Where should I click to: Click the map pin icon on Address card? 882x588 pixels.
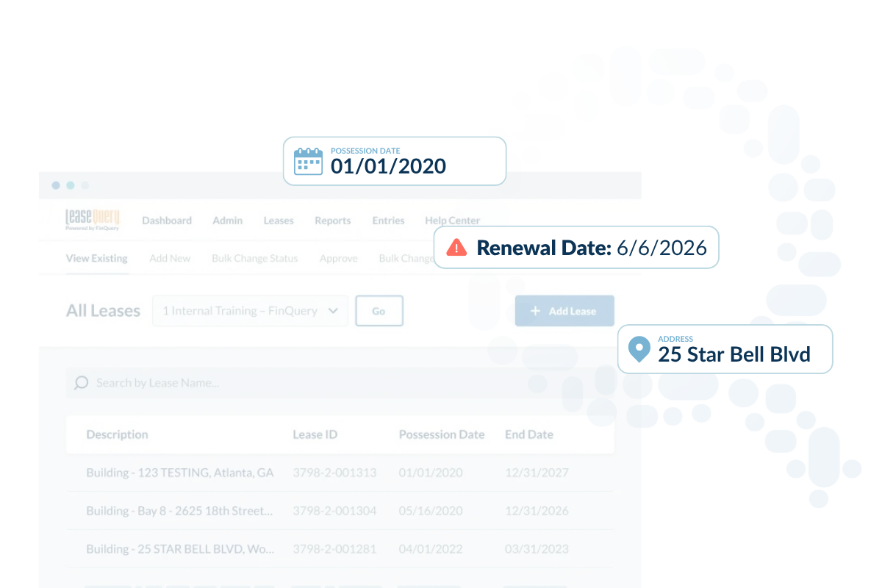(x=639, y=349)
